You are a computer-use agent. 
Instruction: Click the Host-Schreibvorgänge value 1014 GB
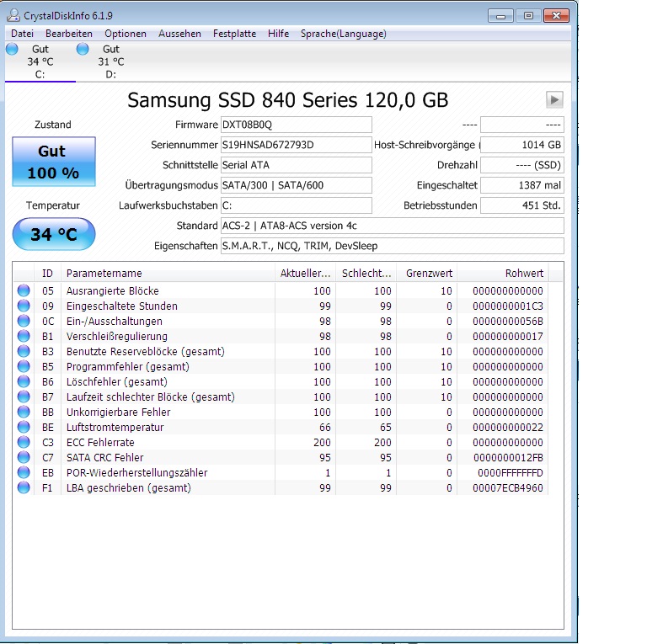coord(522,145)
